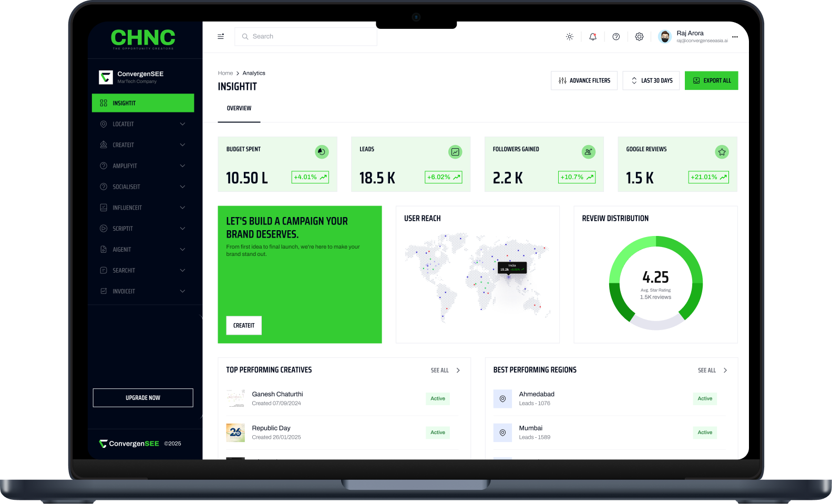Open CREATEIT sidebar menu item
Viewport: 832px width, 504px height.
[x=143, y=145]
